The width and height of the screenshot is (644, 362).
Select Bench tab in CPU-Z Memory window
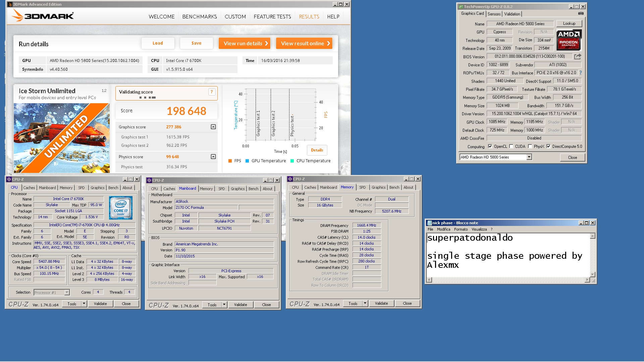[394, 187]
